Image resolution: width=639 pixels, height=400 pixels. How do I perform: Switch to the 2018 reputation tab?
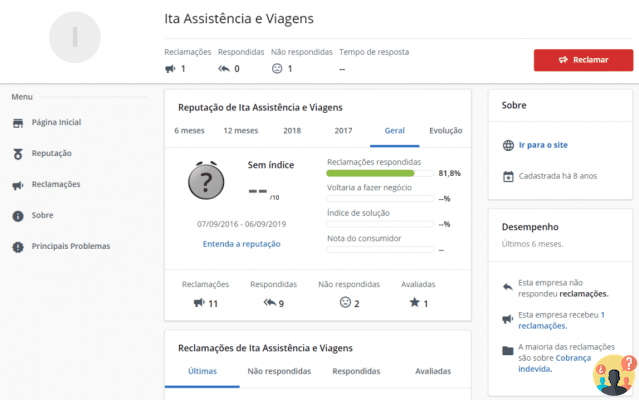(x=292, y=131)
